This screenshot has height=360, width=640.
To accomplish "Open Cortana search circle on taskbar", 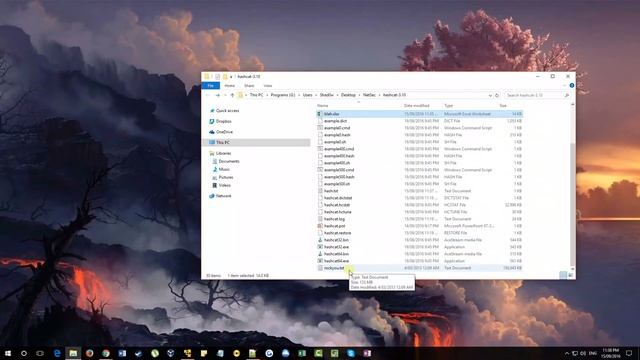I will click(24, 353).
